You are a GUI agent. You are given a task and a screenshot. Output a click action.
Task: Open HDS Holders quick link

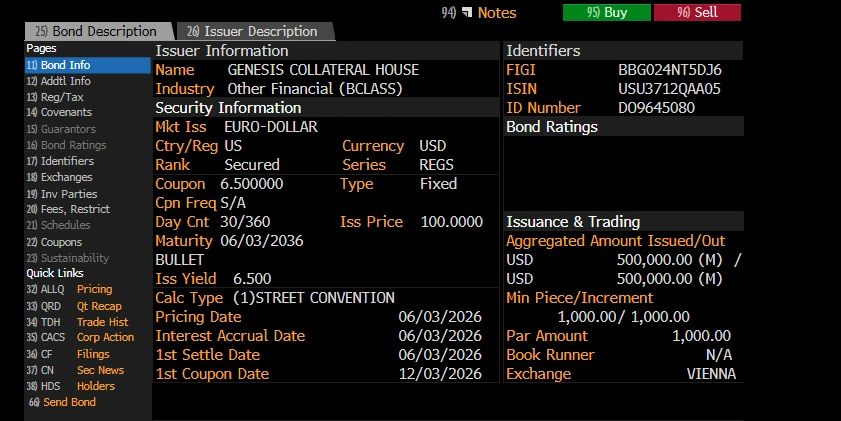click(70, 386)
